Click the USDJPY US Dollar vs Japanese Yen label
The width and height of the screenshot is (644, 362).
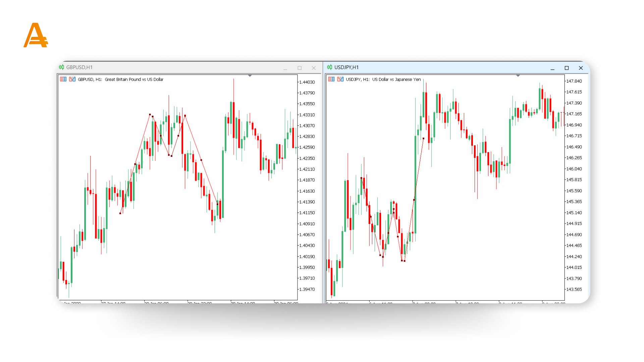click(383, 79)
